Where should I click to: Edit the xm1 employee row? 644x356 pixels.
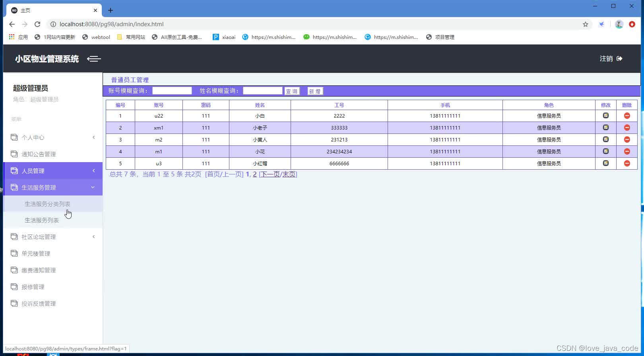click(606, 128)
